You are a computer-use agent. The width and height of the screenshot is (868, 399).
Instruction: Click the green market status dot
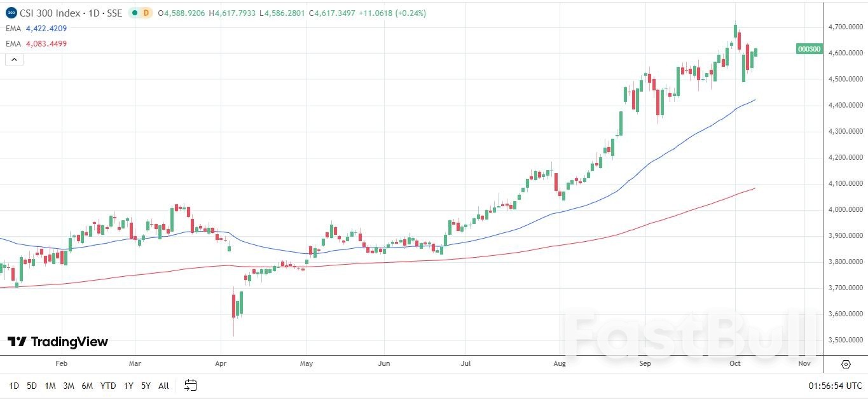tap(134, 13)
